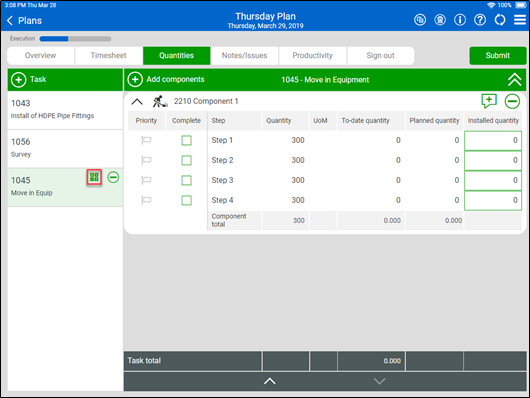Remove 2210 Component 1 with minus icon
530x398 pixels.
click(512, 101)
